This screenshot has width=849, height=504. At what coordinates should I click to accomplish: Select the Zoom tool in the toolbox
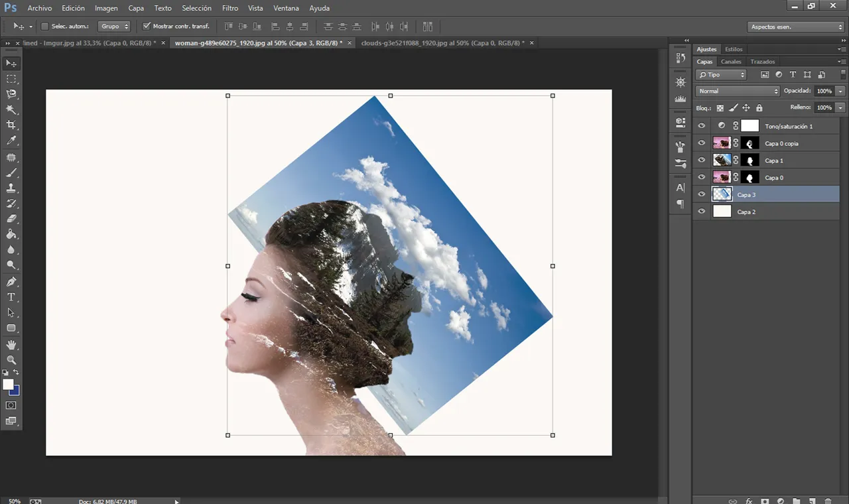click(x=11, y=360)
